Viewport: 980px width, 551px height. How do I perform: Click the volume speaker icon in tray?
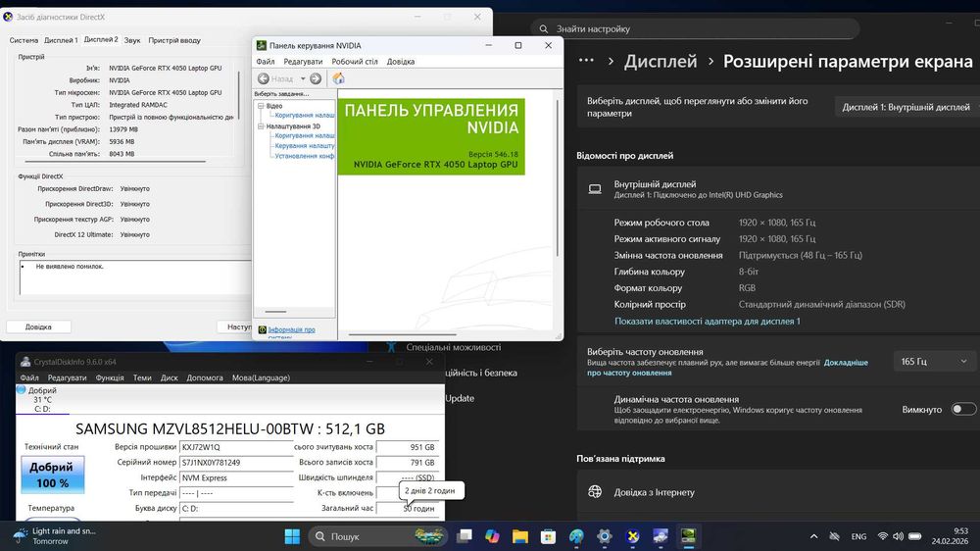[x=898, y=536]
